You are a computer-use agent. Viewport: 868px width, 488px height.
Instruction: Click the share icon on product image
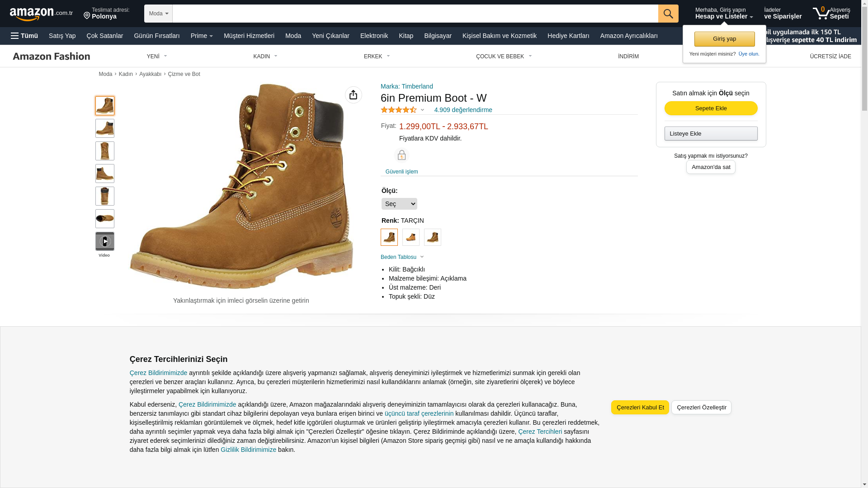354,95
